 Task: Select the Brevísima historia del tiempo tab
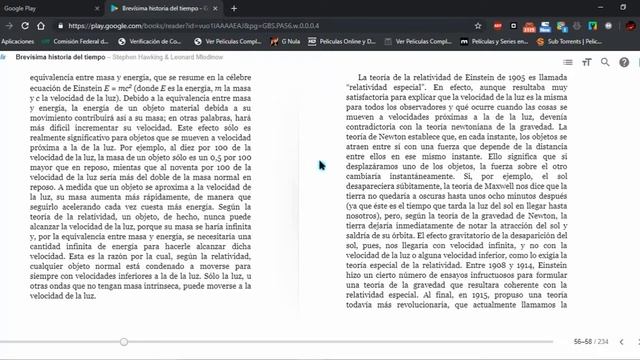point(164,8)
